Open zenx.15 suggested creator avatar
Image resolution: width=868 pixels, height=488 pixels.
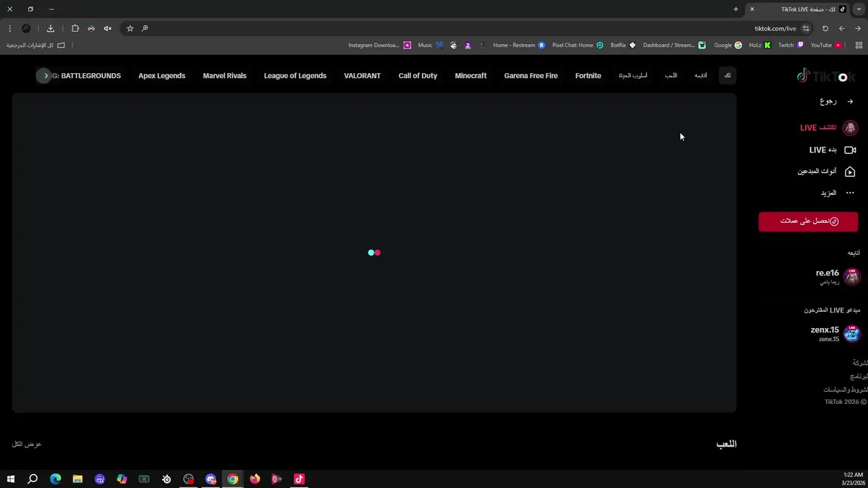(x=852, y=333)
